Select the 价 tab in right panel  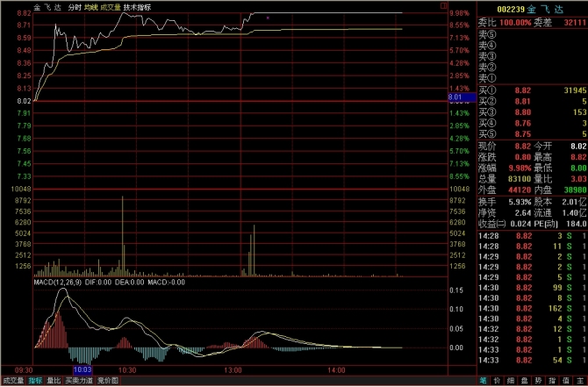tap(498, 381)
